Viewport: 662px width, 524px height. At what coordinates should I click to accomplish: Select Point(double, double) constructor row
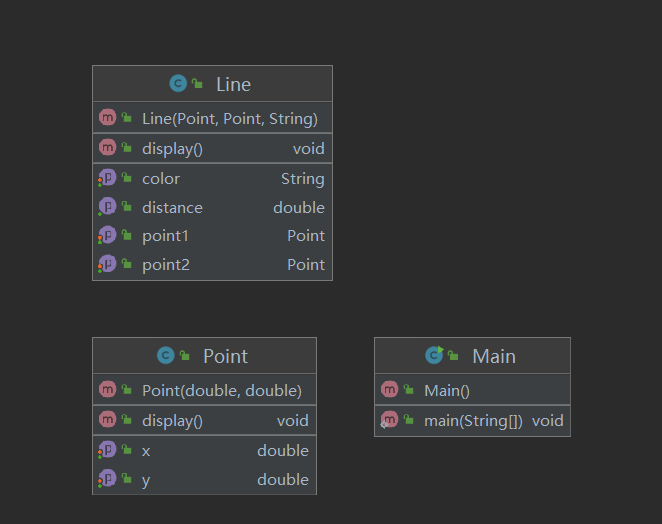click(x=221, y=390)
